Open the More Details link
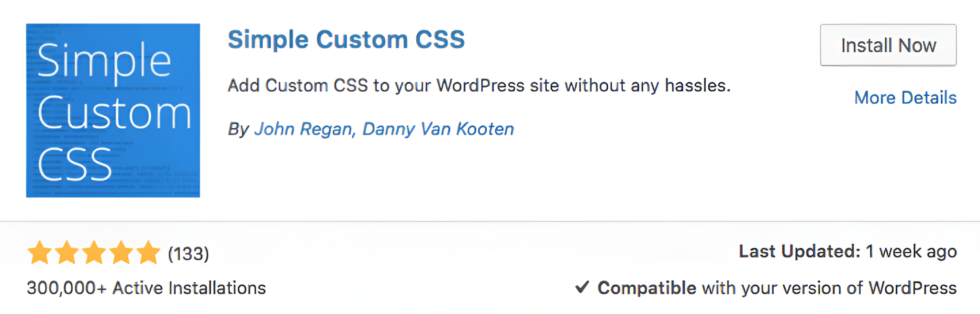980x314 pixels. click(905, 98)
